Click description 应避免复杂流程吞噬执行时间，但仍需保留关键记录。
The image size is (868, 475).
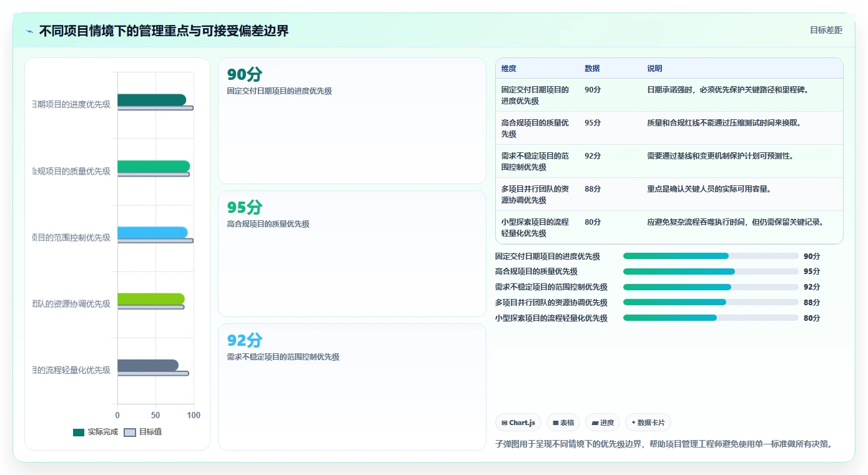click(736, 222)
